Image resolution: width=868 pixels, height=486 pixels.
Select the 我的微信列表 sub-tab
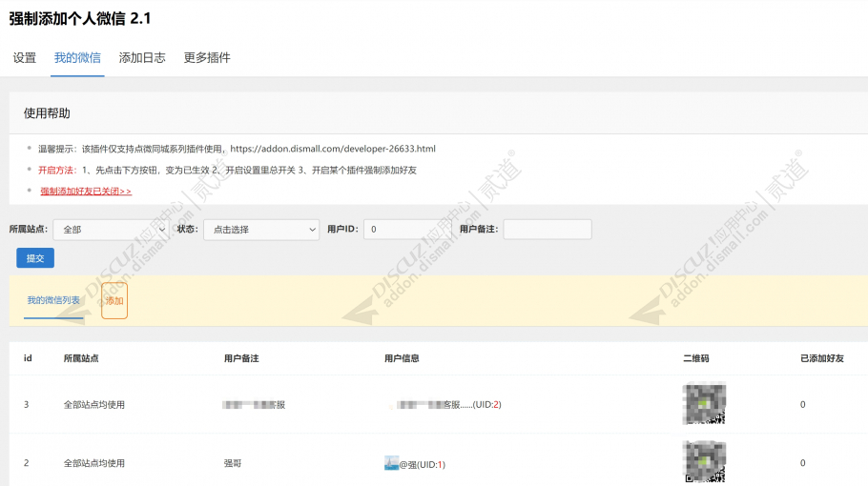tap(53, 300)
